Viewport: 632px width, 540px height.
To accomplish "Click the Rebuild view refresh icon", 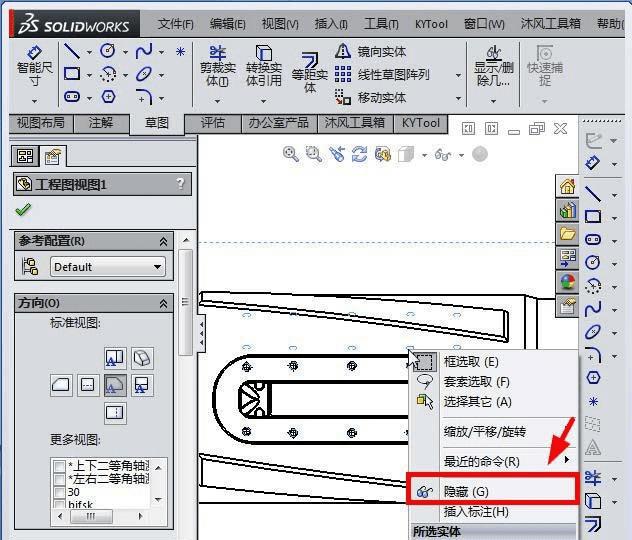I will coord(360,154).
